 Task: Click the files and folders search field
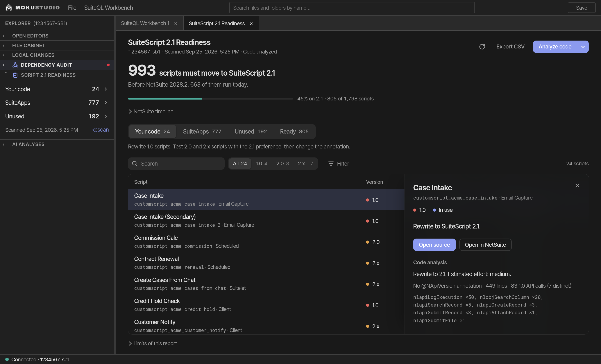[352, 8]
